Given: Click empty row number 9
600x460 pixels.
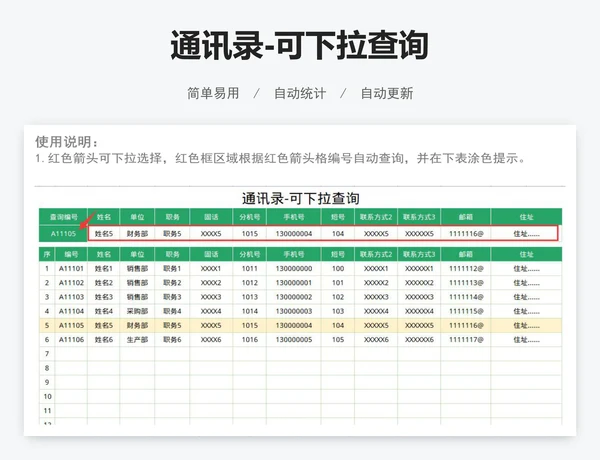Looking at the screenshot, I should 47,382.
